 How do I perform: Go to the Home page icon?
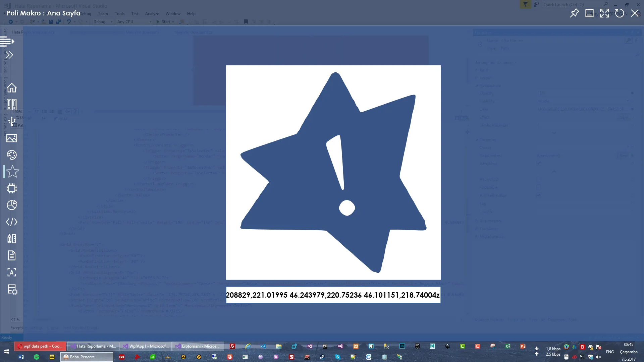coord(12,88)
